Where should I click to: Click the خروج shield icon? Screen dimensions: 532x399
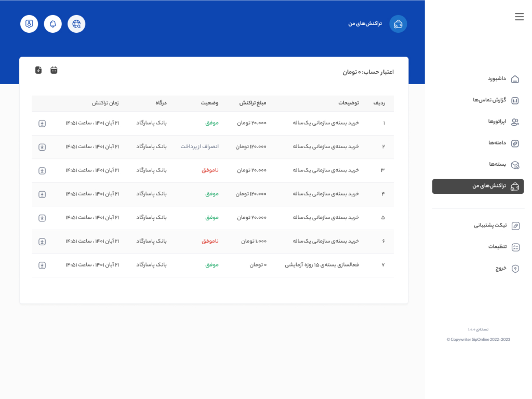click(515, 269)
